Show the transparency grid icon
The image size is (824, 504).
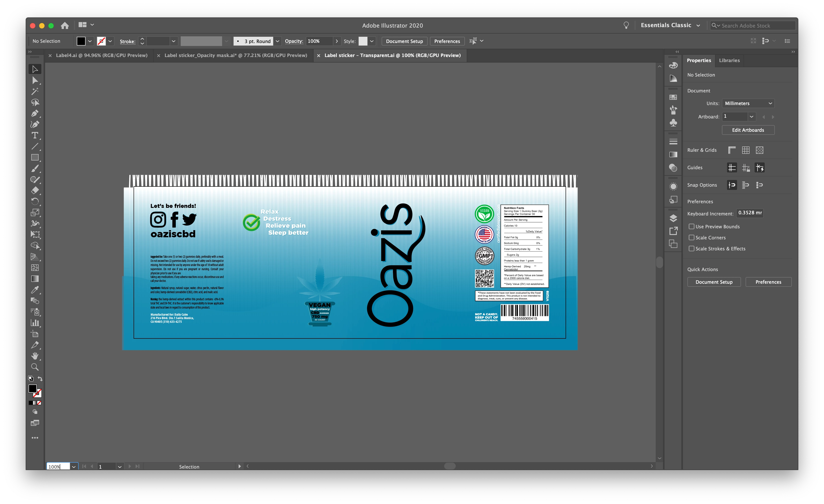click(759, 150)
